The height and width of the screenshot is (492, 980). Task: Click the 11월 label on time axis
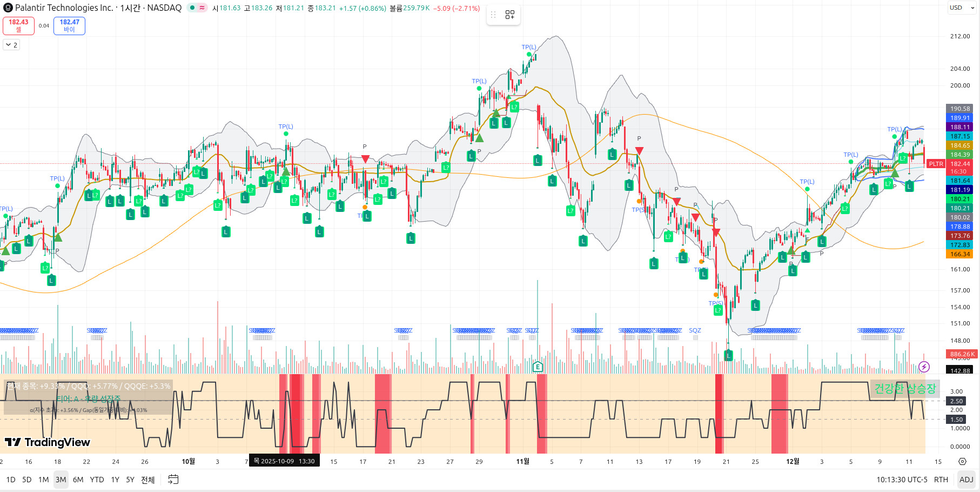[523, 461]
